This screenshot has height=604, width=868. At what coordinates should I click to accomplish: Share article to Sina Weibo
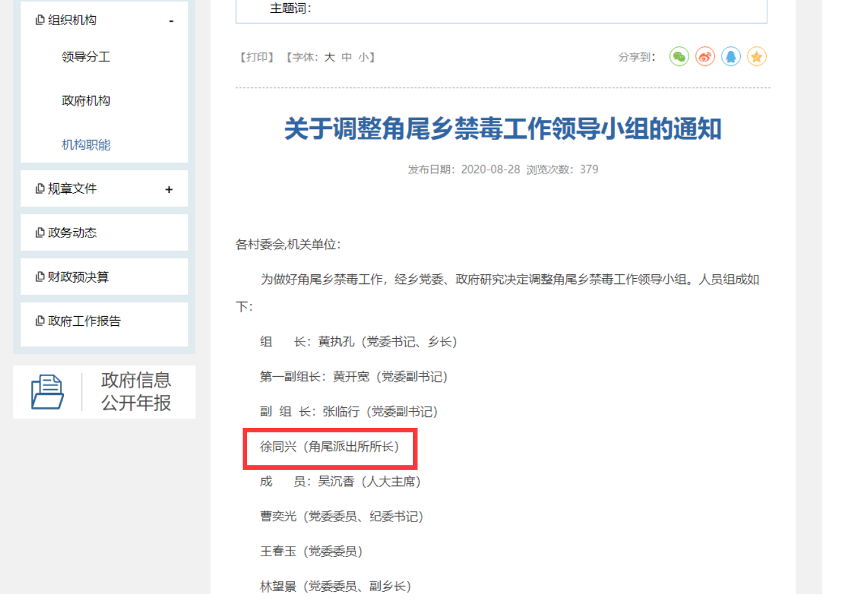[x=704, y=57]
